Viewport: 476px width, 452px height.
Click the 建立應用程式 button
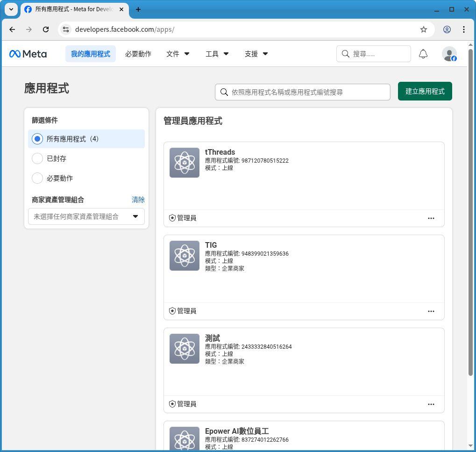(425, 91)
